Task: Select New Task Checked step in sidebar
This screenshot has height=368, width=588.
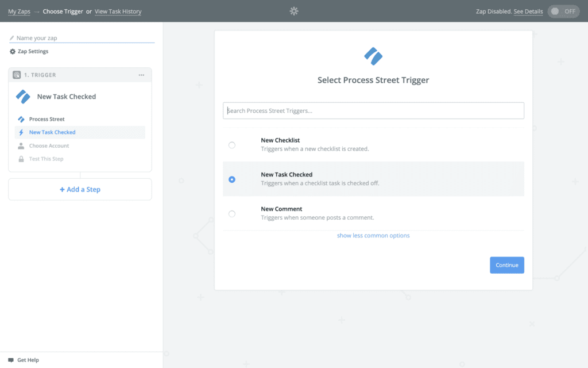Action: coord(80,132)
